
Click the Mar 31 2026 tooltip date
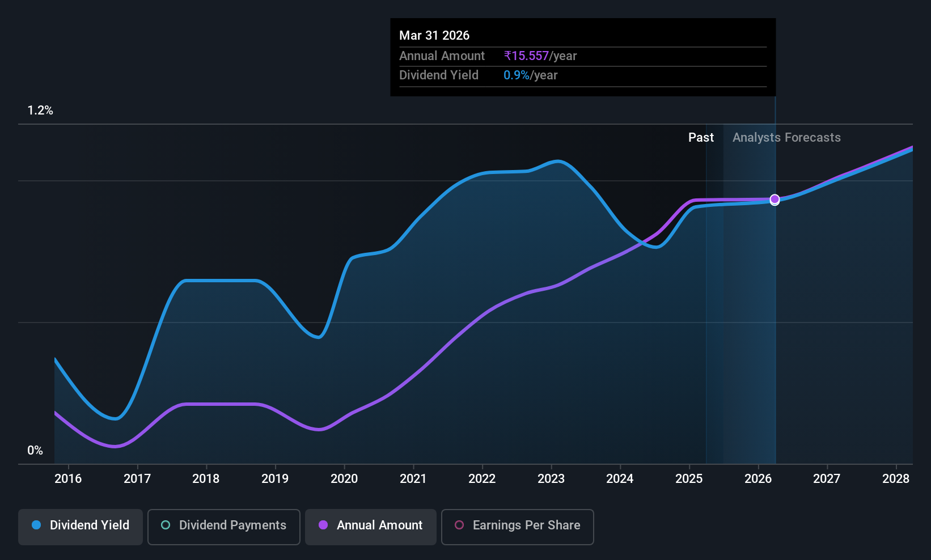tap(434, 35)
